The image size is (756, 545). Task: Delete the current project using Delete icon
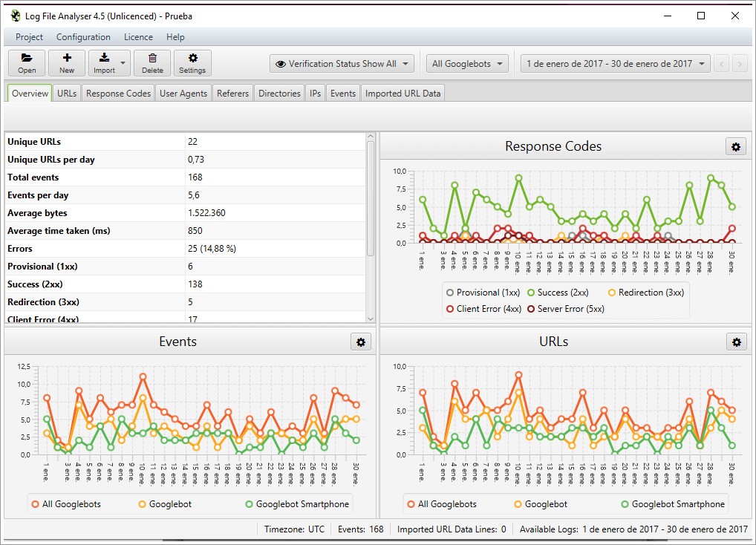[x=151, y=63]
